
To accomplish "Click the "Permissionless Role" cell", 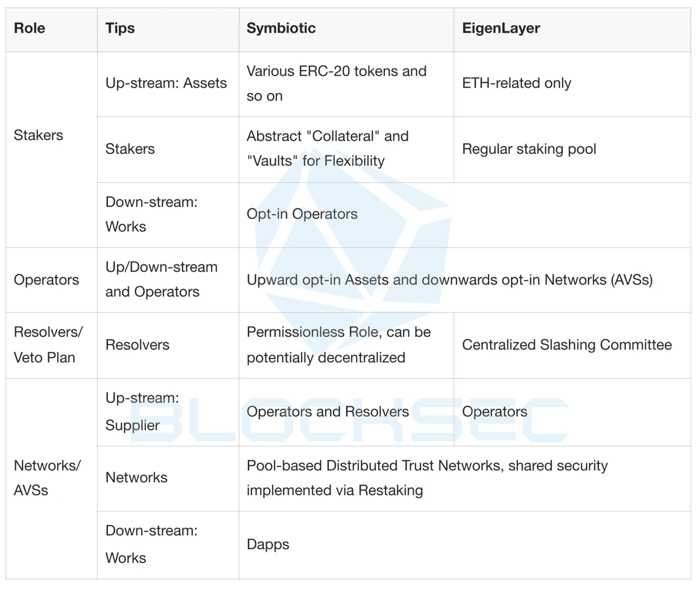I will pyautogui.click(x=339, y=345).
